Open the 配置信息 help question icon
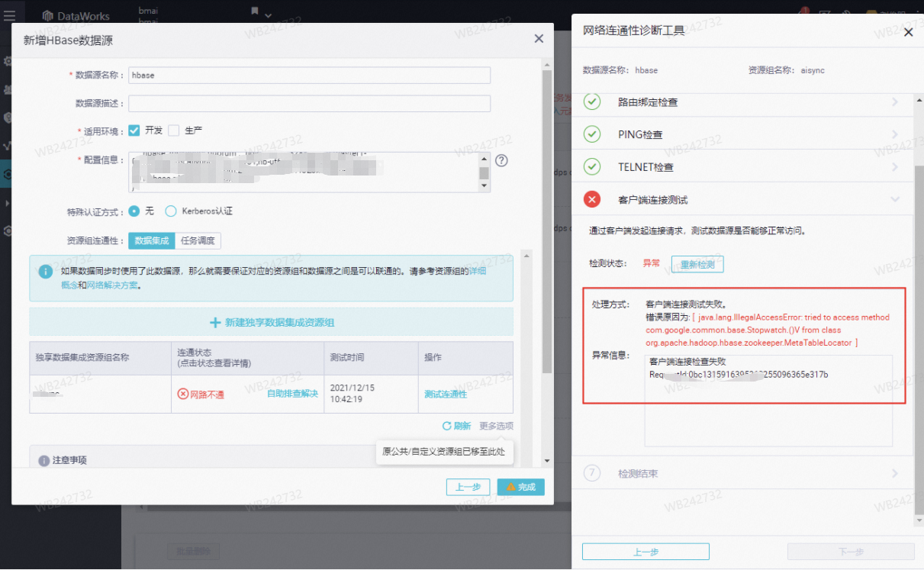Image resolution: width=924 pixels, height=570 pixels. tap(501, 160)
